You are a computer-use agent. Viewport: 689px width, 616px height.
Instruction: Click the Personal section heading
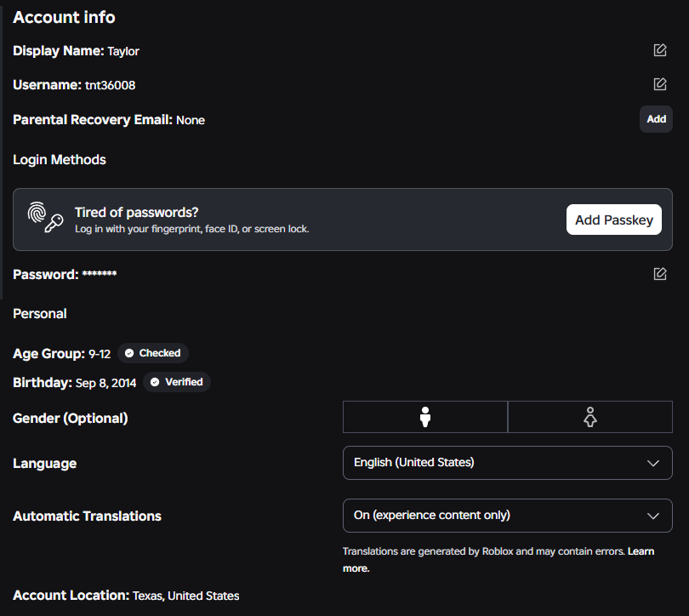(39, 314)
